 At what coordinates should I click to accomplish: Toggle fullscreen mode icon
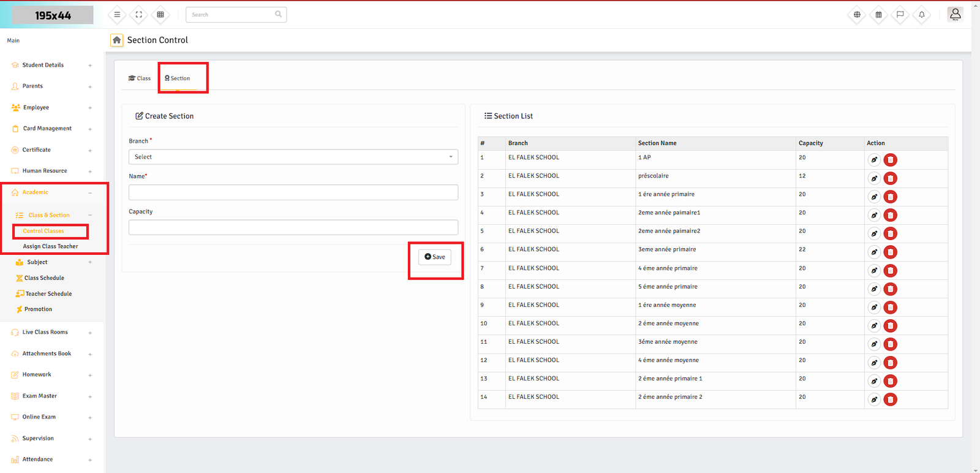point(139,15)
